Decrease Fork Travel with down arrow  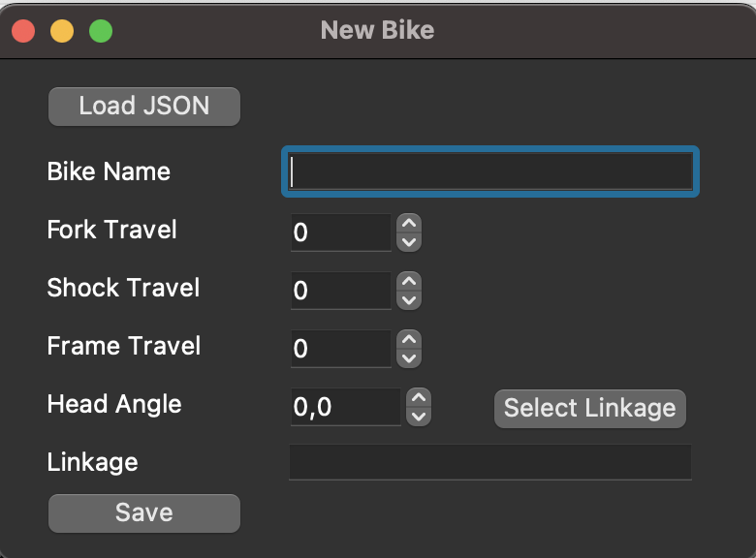coord(410,241)
